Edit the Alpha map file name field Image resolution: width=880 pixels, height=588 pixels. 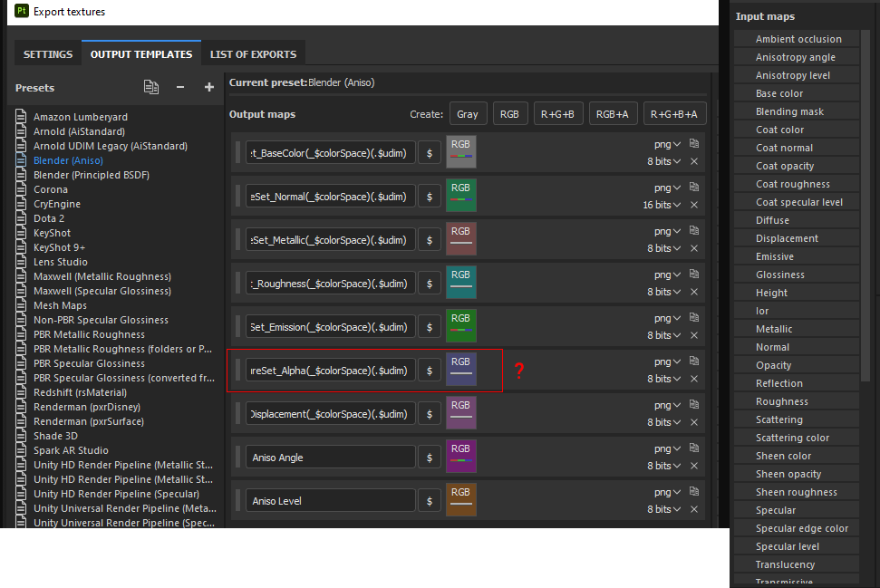click(331, 371)
